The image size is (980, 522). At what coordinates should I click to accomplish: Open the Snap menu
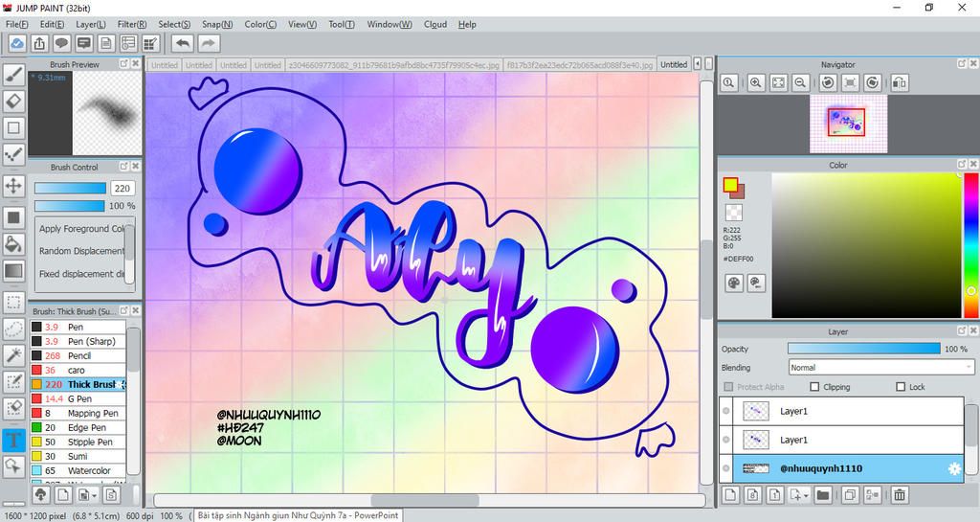pyautogui.click(x=217, y=24)
